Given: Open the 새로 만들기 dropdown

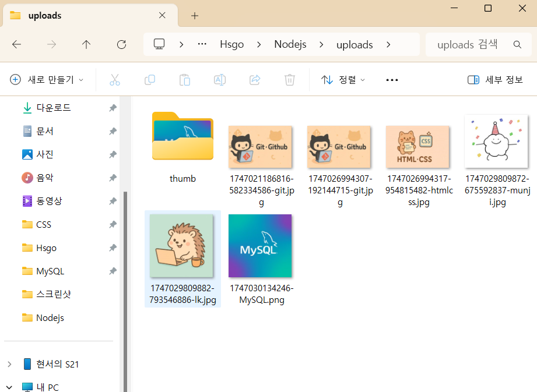Looking at the screenshot, I should click(x=47, y=80).
